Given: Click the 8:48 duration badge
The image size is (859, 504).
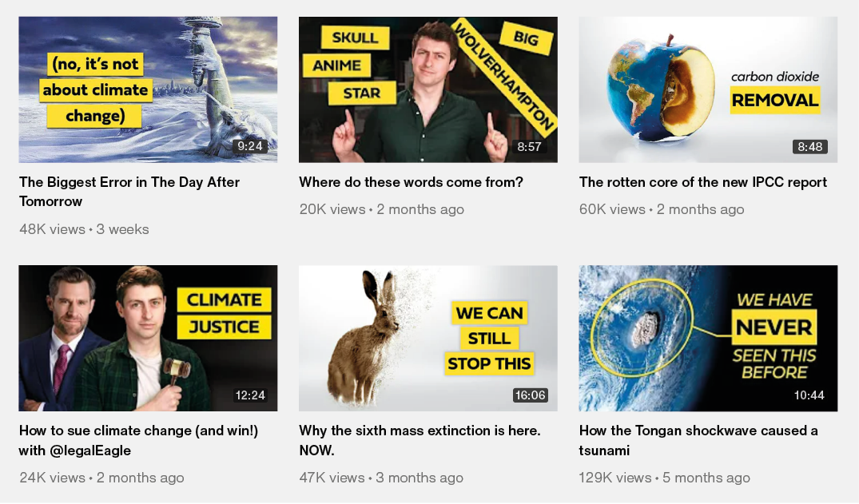Looking at the screenshot, I should pyautogui.click(x=809, y=147).
